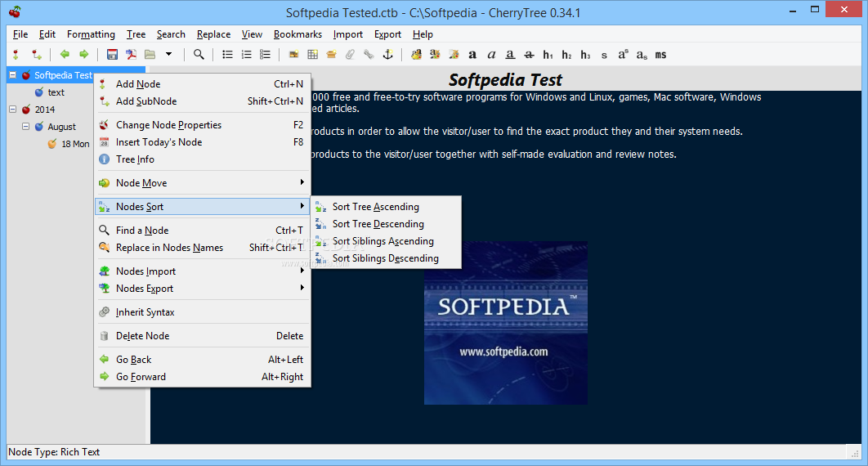This screenshot has width=868, height=466.
Task: Click the Insert Anchor toolbar icon
Action: 388,54
